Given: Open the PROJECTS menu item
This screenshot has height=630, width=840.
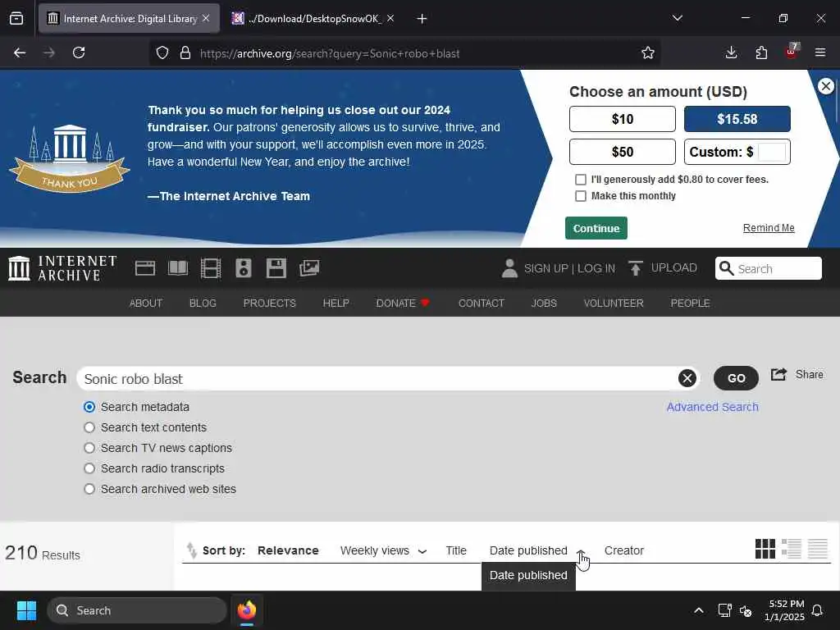Looking at the screenshot, I should [269, 304].
